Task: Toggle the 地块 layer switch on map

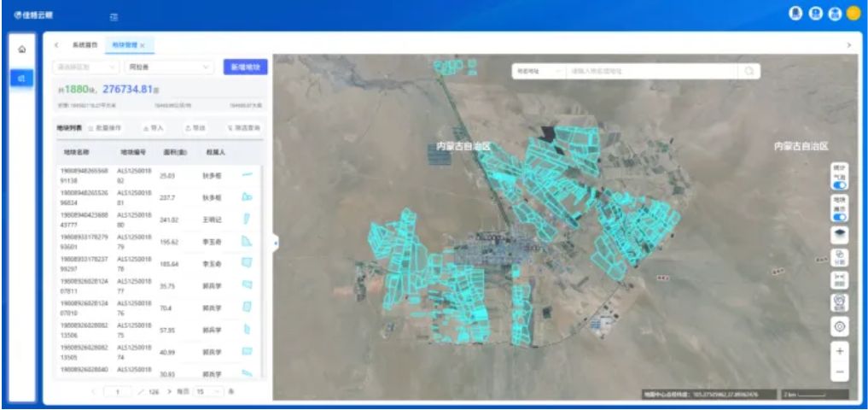Action: pos(840,216)
